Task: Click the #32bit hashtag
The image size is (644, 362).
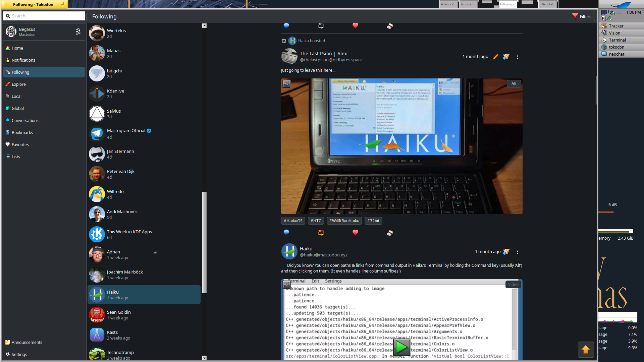Action: pos(373,221)
